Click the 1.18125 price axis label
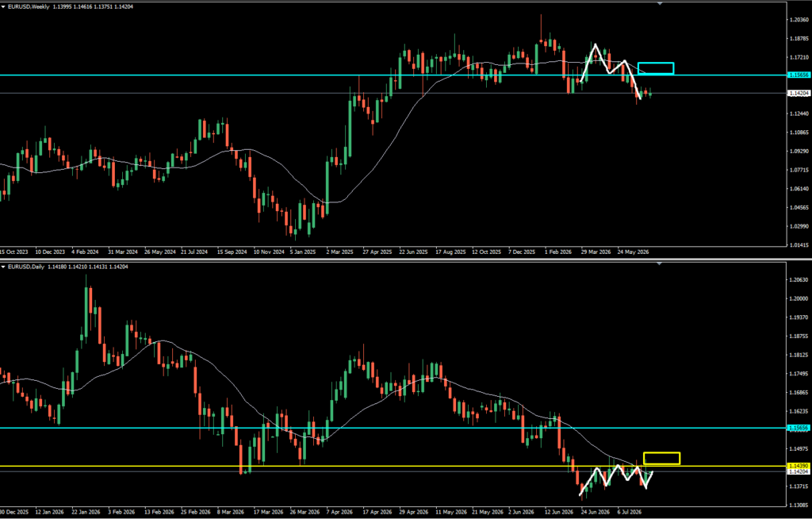This screenshot has width=812, height=519. pos(799,356)
